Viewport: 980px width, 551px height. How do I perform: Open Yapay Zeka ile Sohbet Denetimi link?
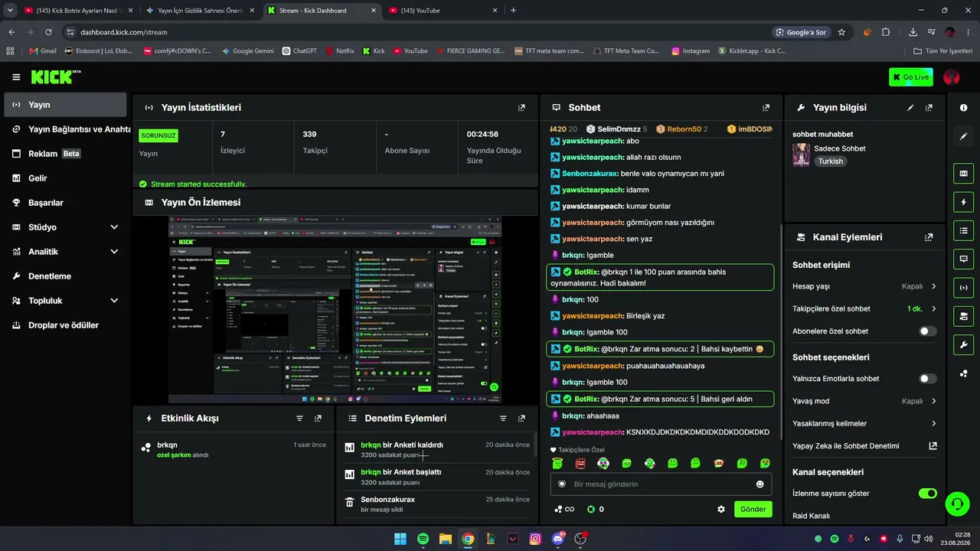pos(864,445)
